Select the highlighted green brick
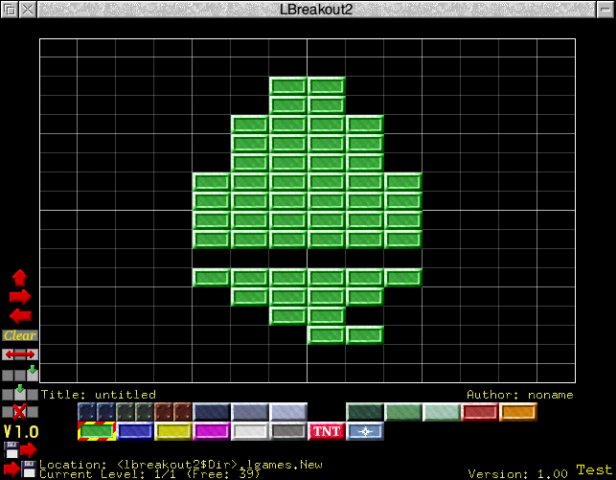 96,431
